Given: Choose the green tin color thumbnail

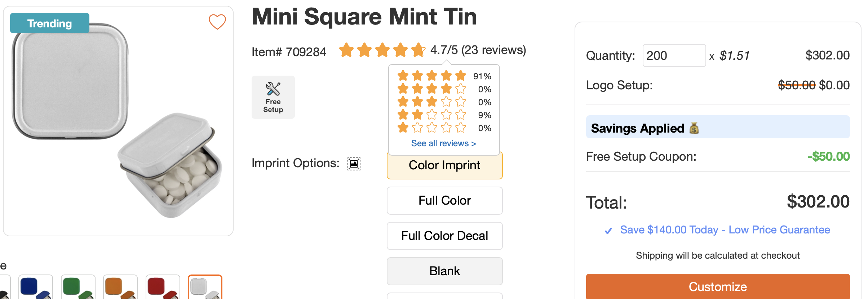Looking at the screenshot, I should [78, 287].
